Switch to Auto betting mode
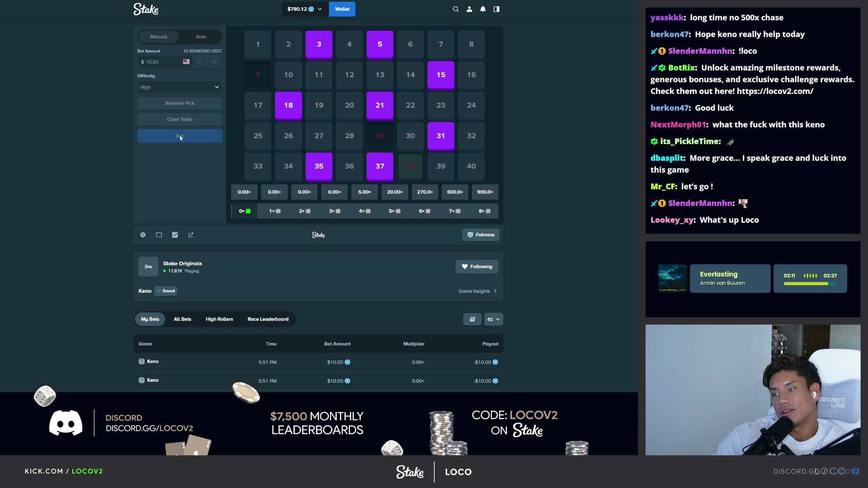Screen dimensions: 868x488 pos(201,37)
